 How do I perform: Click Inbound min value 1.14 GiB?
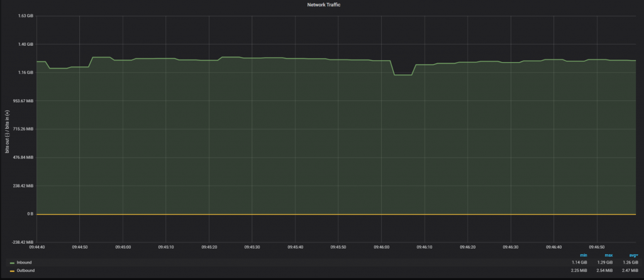579,262
